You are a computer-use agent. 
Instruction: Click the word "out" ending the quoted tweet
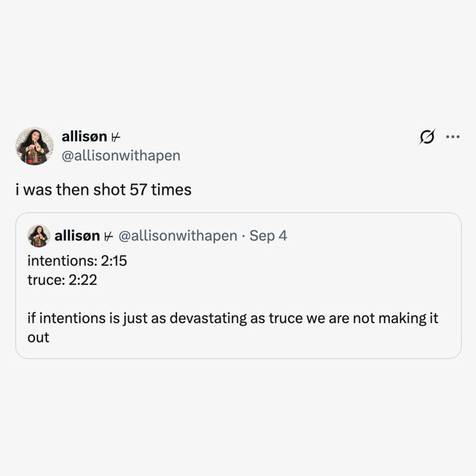tap(38, 337)
